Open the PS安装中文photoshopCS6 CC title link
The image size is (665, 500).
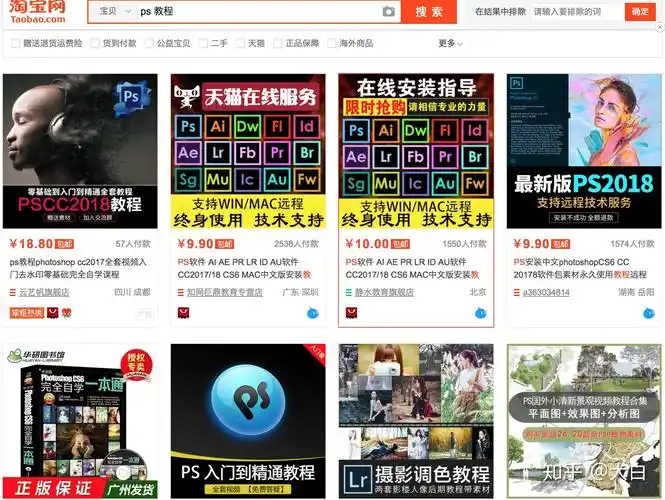tap(580, 268)
